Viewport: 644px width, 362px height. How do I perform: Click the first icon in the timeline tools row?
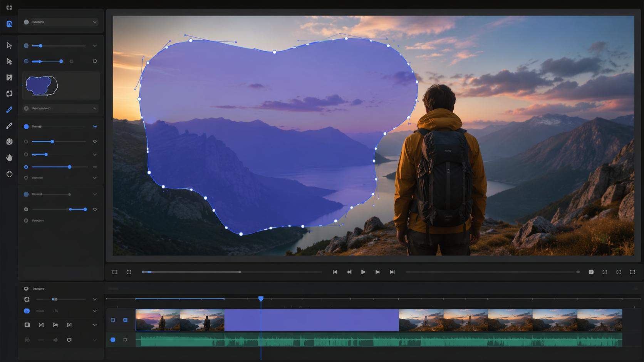[27, 325]
